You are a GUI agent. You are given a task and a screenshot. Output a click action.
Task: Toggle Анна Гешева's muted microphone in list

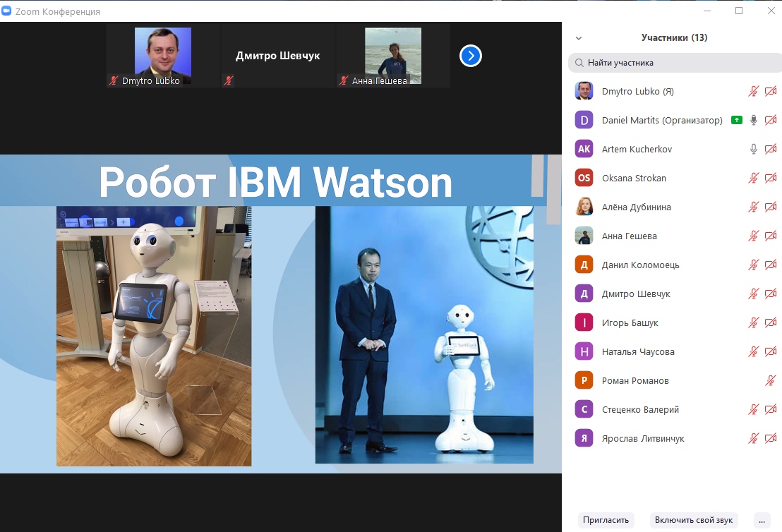click(x=754, y=236)
